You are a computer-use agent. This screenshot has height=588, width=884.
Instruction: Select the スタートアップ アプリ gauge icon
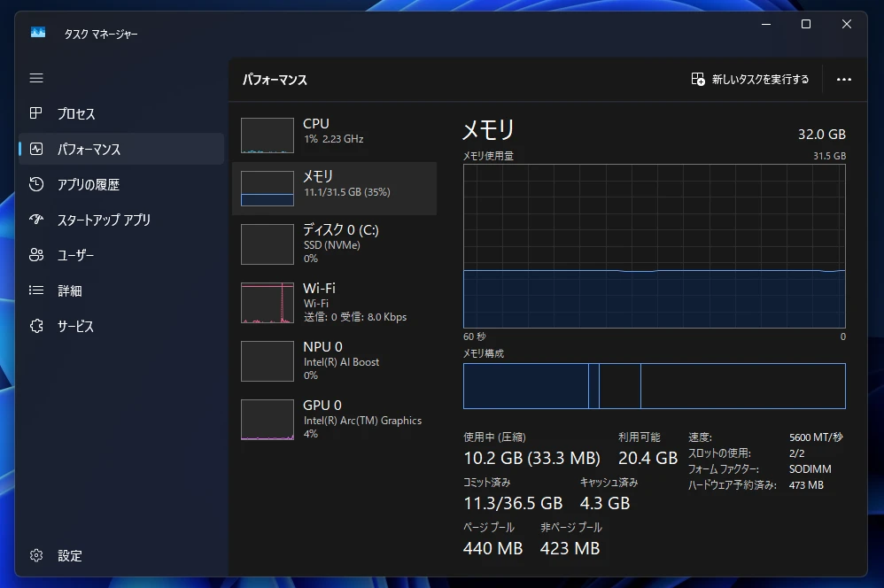[x=36, y=220]
